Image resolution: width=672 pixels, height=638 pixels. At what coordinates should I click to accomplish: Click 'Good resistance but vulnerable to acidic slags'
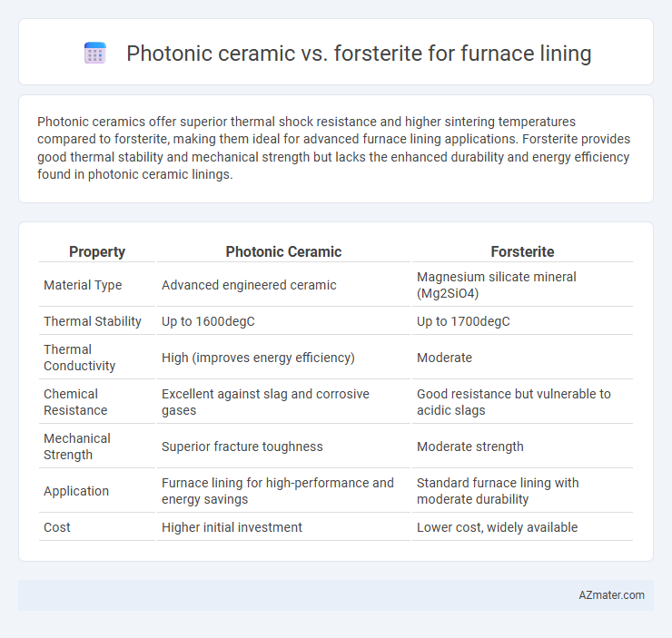pos(513,402)
